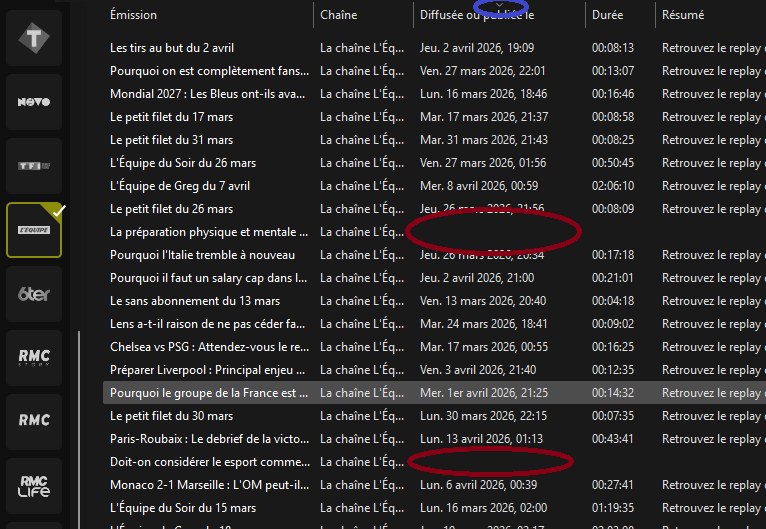Screen dimensions: 766x529
Task: Open the RMC channel tile
Action: pyautogui.click(x=34, y=420)
